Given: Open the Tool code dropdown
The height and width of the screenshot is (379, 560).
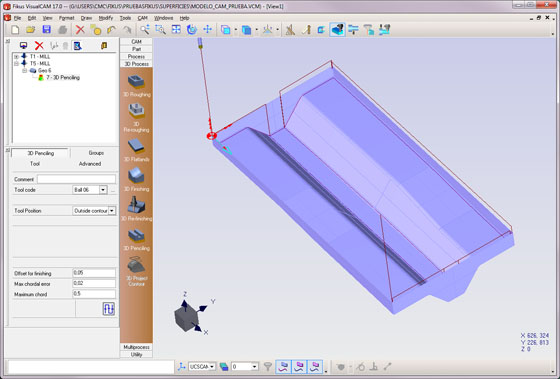Looking at the screenshot, I should 103,190.
